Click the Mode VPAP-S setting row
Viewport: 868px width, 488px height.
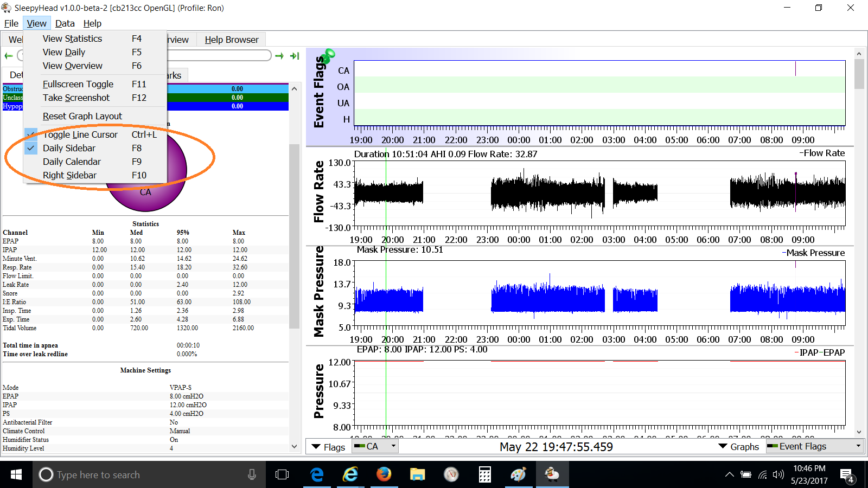tap(145, 387)
